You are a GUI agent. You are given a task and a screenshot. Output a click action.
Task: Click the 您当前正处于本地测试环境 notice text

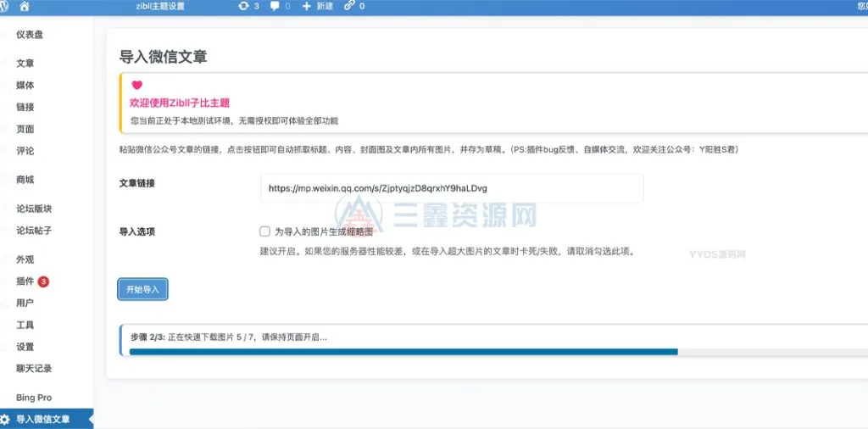[x=234, y=120]
